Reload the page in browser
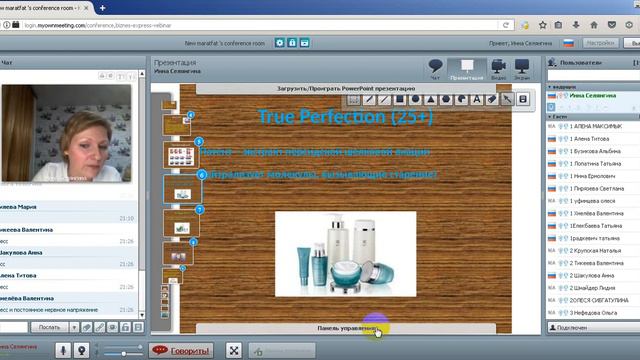 (506, 25)
